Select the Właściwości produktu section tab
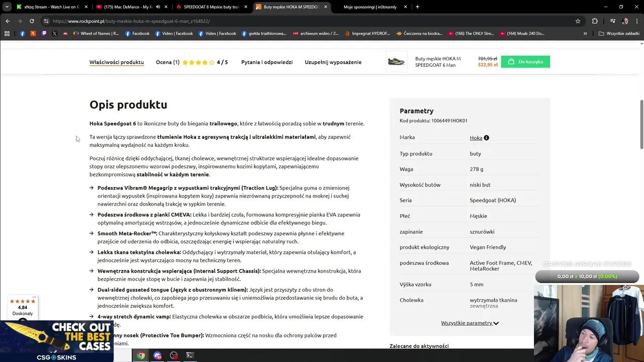The image size is (644, 362). coord(117,62)
